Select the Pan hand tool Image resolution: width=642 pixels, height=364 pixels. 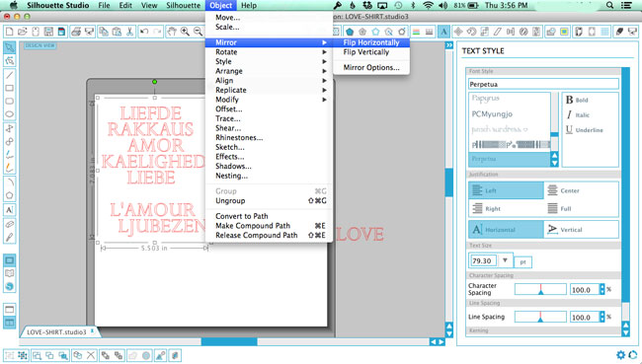click(172, 32)
